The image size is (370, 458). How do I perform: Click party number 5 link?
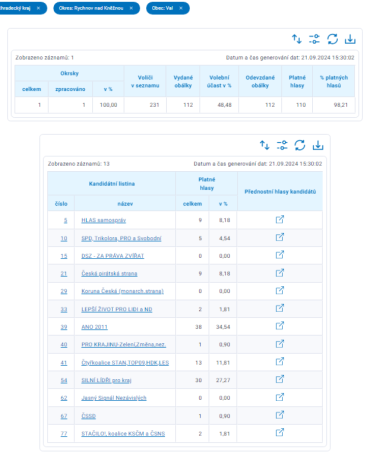click(x=65, y=220)
